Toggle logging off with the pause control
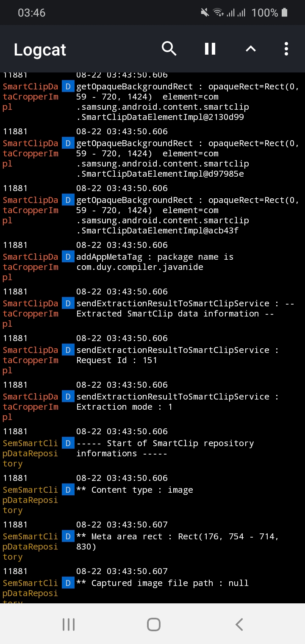The height and width of the screenshot is (644, 305). (x=210, y=49)
